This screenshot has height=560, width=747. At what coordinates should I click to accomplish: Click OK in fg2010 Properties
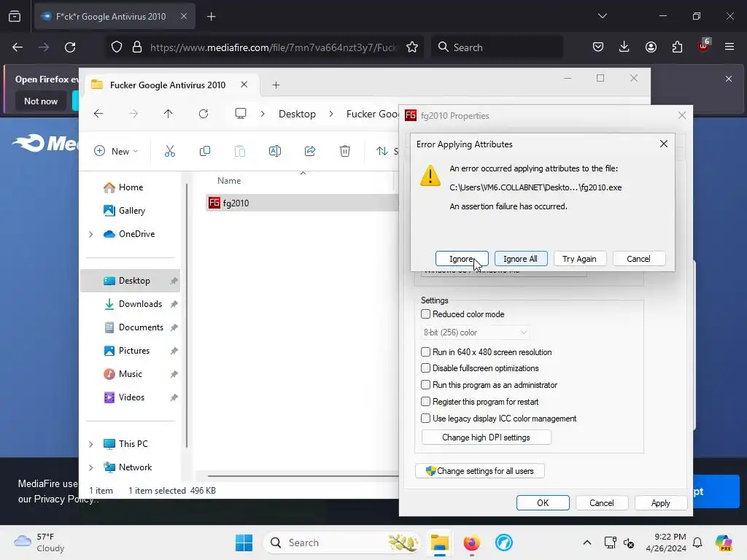(x=543, y=503)
